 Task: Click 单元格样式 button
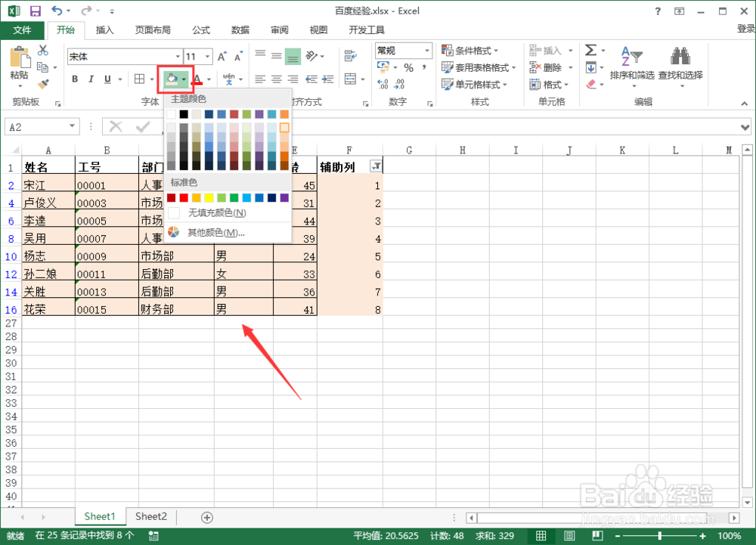point(475,85)
